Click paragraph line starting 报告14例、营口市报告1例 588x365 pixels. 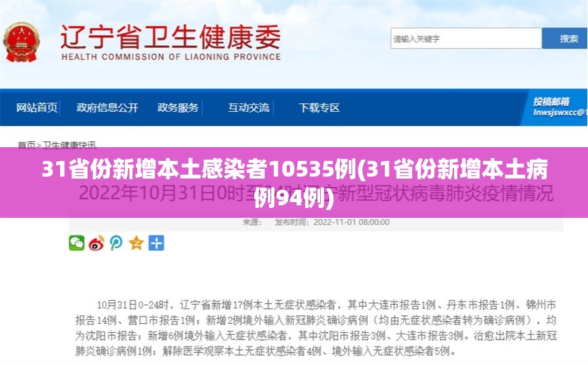316,321
